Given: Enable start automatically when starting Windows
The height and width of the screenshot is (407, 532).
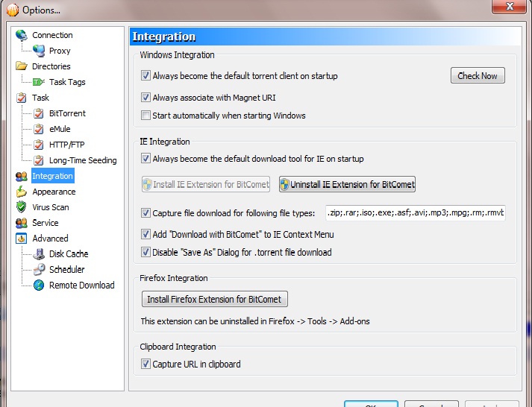Looking at the screenshot, I should (146, 116).
